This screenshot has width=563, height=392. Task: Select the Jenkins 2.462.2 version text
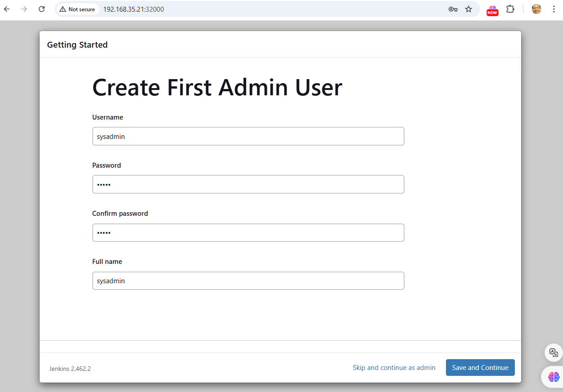[70, 369]
